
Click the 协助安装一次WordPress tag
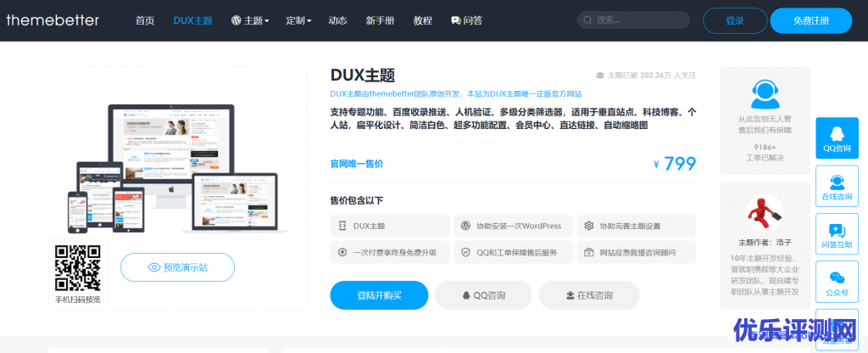pyautogui.click(x=513, y=226)
